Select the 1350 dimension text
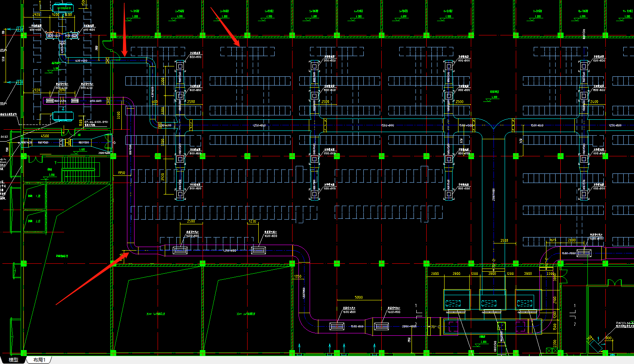The height and width of the screenshot is (364, 634). click(x=298, y=276)
